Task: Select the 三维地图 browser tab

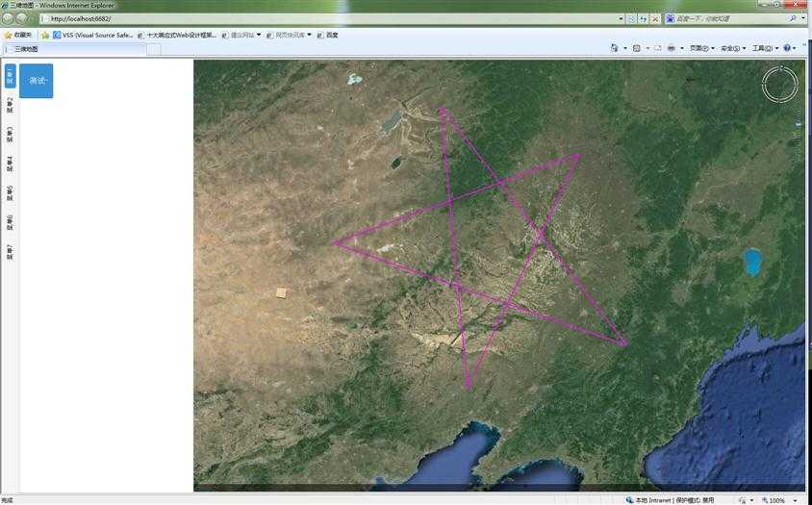Action: pos(75,49)
